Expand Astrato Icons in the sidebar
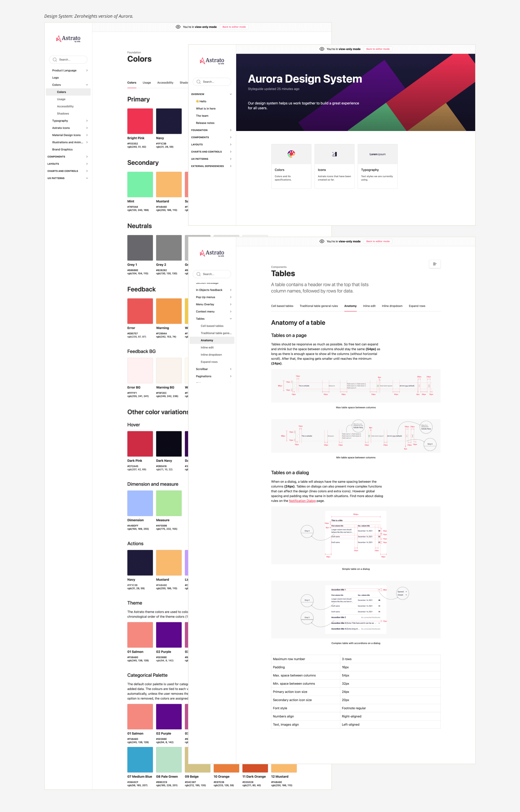The height and width of the screenshot is (812, 520). [87, 128]
